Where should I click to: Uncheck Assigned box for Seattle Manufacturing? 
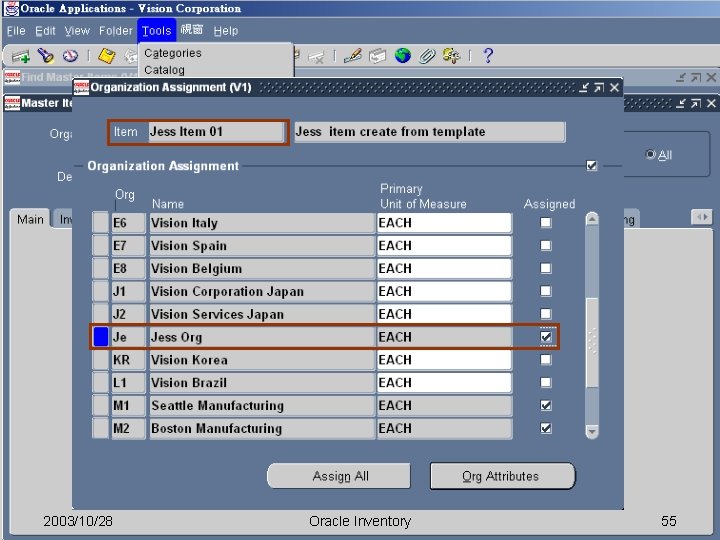(x=546, y=405)
